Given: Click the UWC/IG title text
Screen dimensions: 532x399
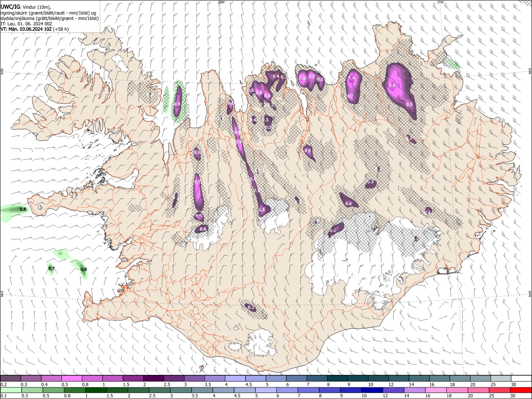Looking at the screenshot, I should [x=10, y=6].
